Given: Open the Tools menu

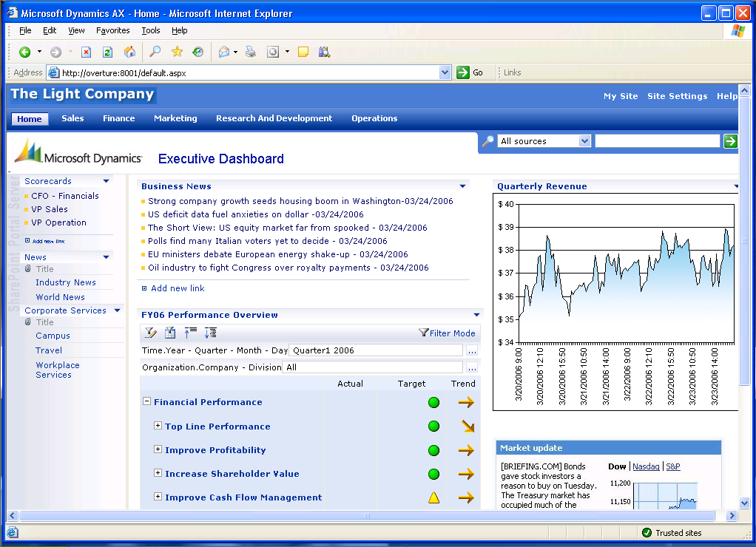Looking at the screenshot, I should (151, 30).
